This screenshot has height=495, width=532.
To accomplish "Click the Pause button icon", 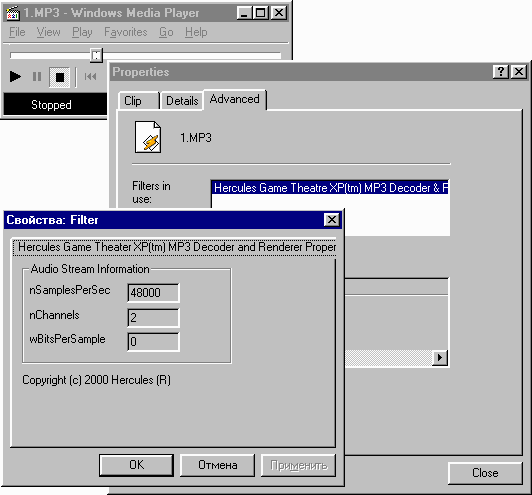I will 37,77.
